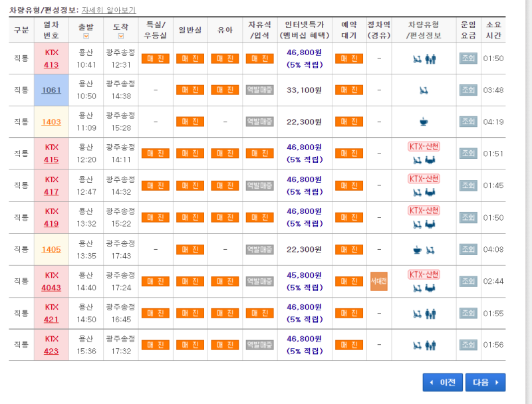This screenshot has width=532, height=404.
Task: Click the KTX-산천 badge for KTX 415
Action: point(424,146)
